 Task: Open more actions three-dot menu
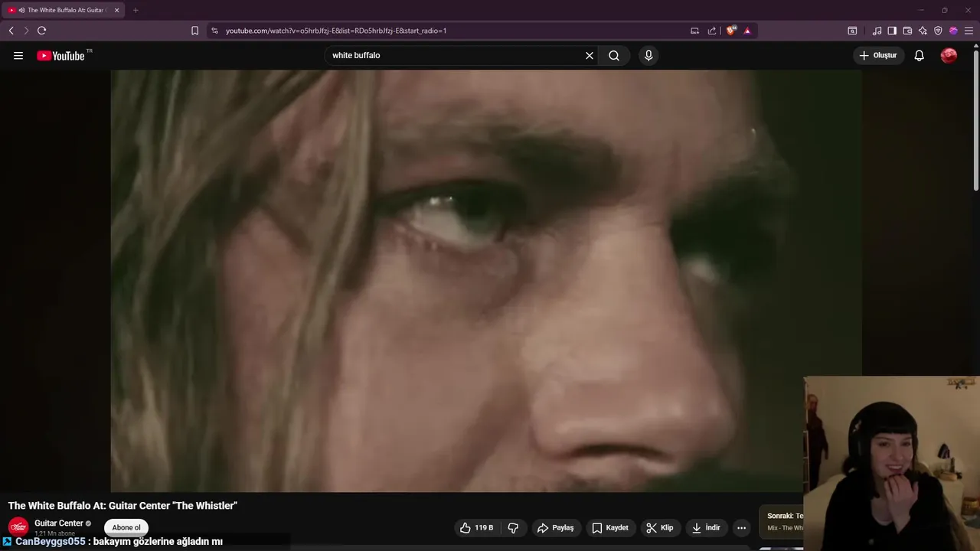click(x=741, y=527)
